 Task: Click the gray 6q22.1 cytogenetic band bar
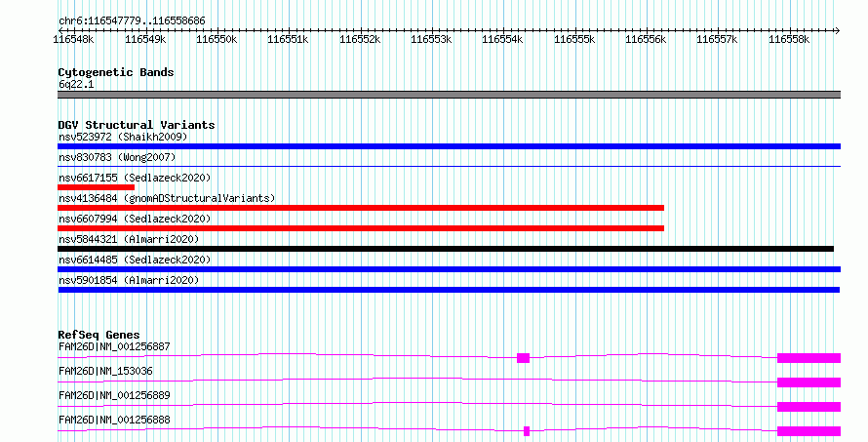tap(449, 95)
